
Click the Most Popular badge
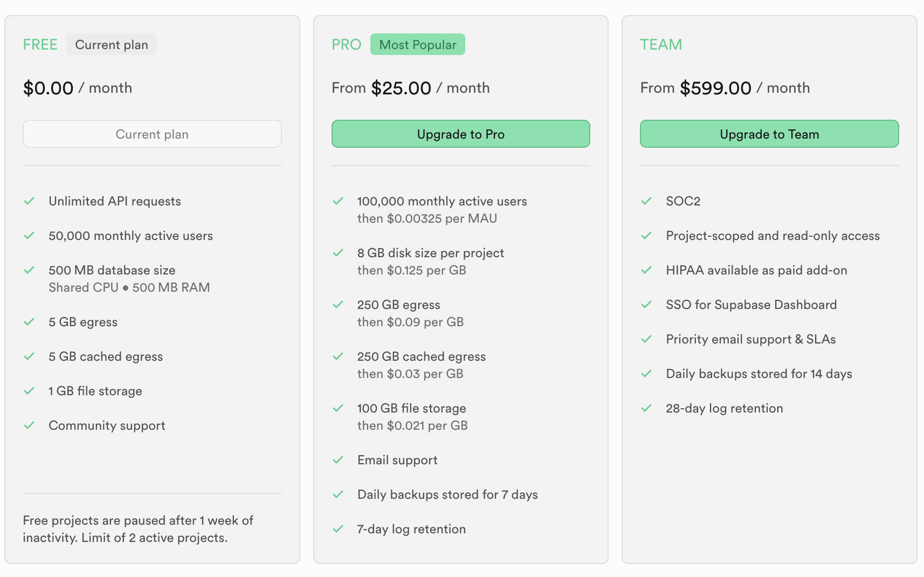418,45
